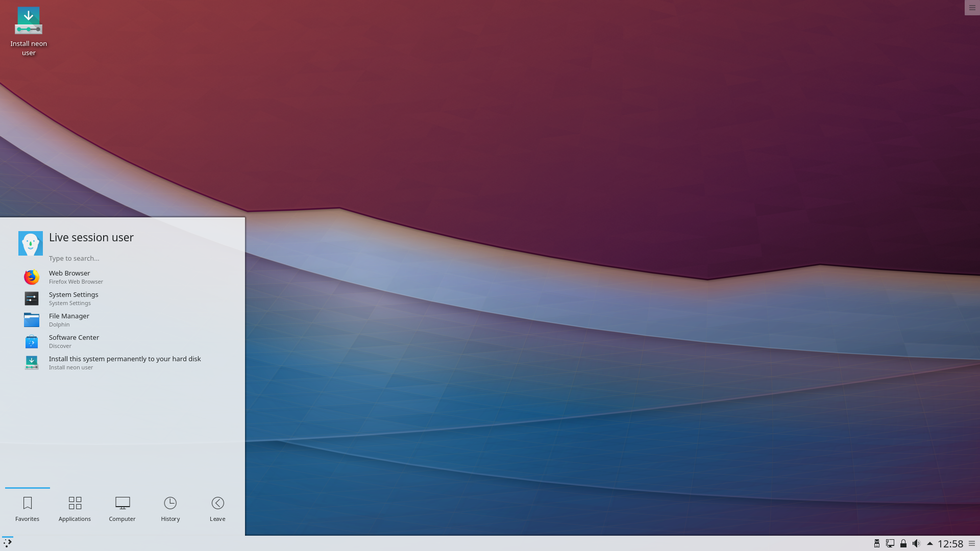Click Install neon user desktop icon
980x551 pixels.
(x=28, y=30)
